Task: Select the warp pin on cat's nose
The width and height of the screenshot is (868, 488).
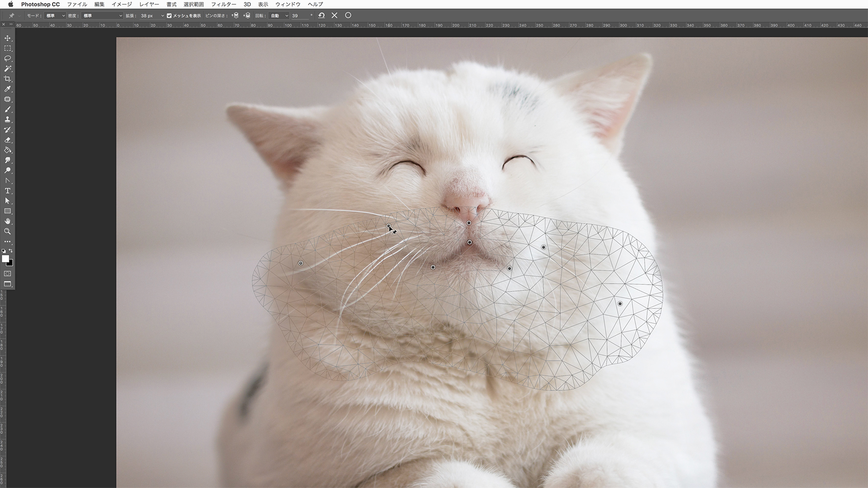Action: (469, 223)
